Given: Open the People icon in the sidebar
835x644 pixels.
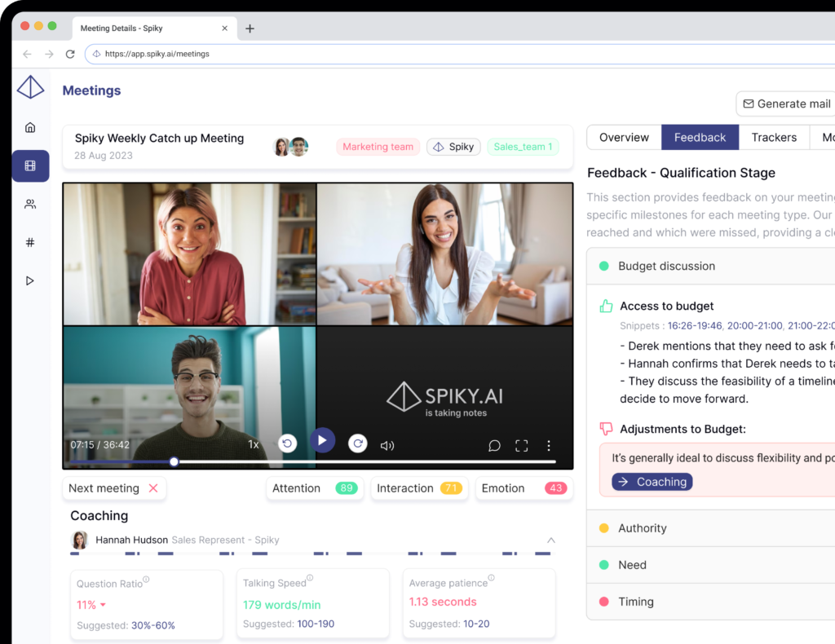Looking at the screenshot, I should coord(30,204).
